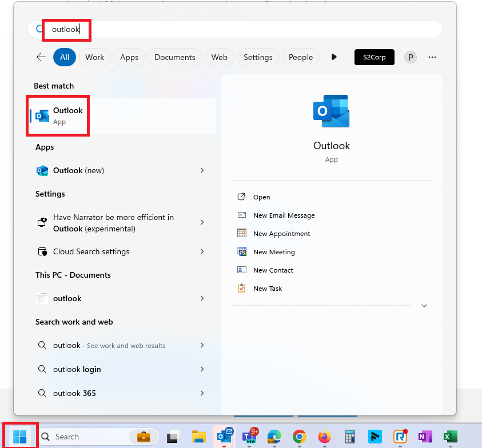Image resolution: width=482 pixels, height=448 pixels.
Task: Click New Meeting label
Action: click(274, 252)
